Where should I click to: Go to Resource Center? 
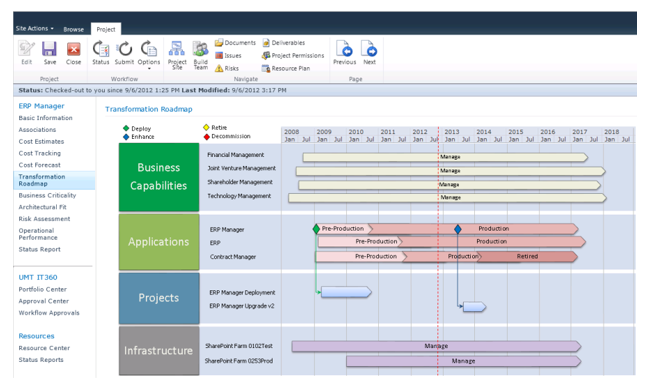(x=44, y=348)
